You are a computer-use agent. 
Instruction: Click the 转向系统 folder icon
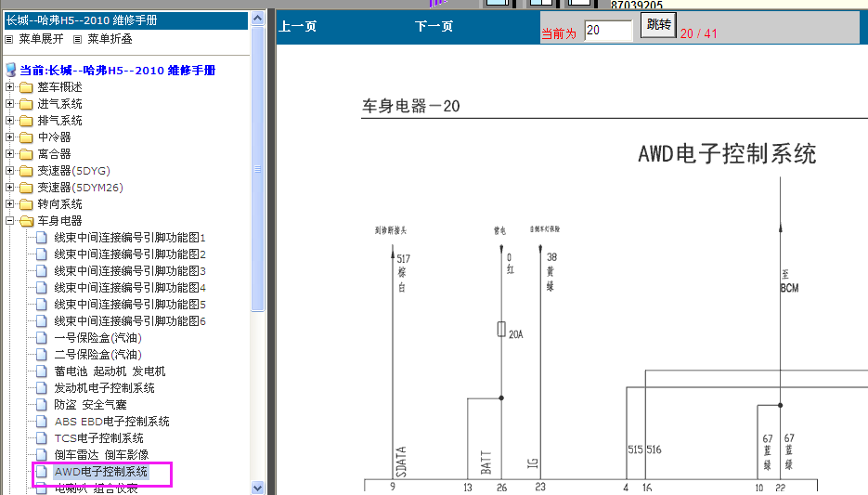coord(26,204)
